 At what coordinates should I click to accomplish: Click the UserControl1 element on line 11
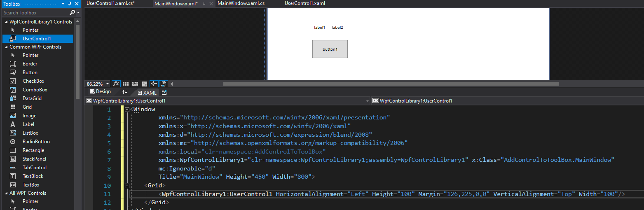[392, 194]
